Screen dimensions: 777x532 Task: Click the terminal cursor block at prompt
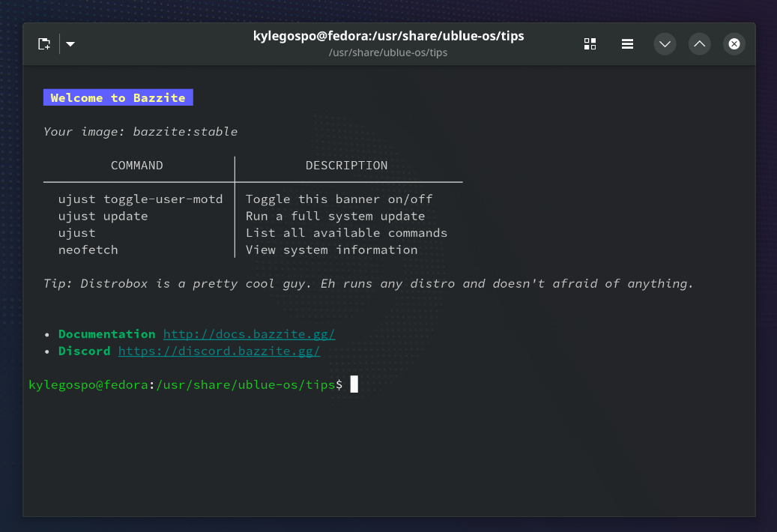(354, 384)
